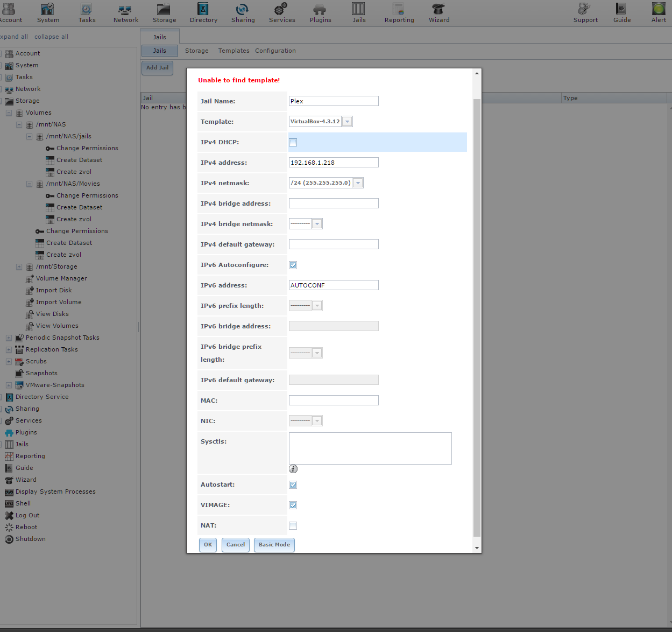Click the Services gear icon in toolbar

pyautogui.click(x=281, y=10)
